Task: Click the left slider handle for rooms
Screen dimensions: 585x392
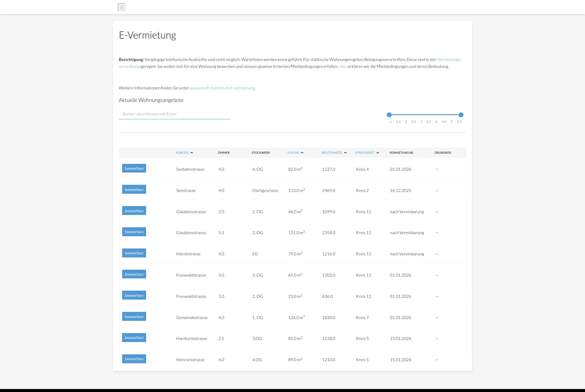Action: (x=389, y=115)
